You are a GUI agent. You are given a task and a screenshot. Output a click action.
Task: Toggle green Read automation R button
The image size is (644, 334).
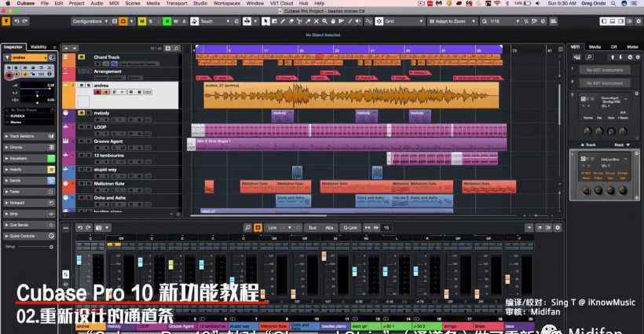167,21
